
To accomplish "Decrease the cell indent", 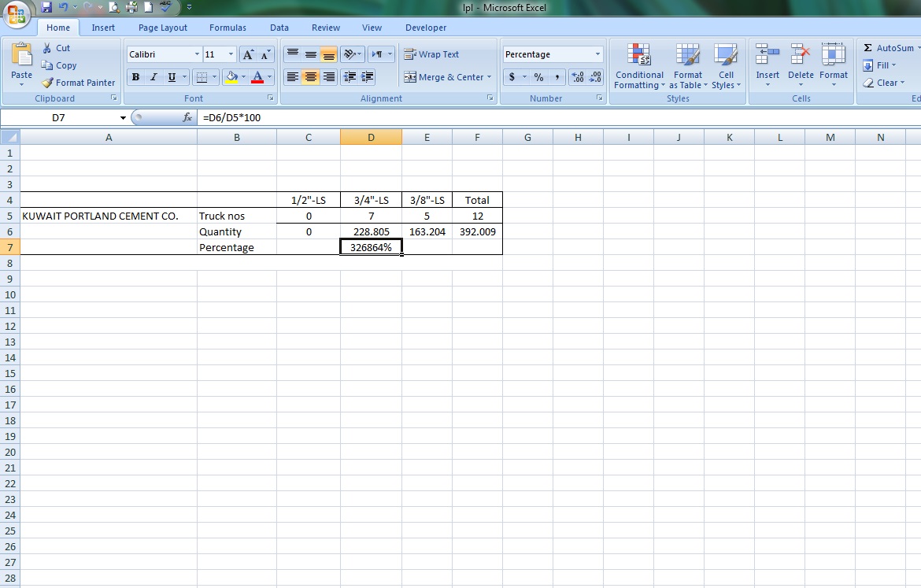I will pyautogui.click(x=350, y=77).
